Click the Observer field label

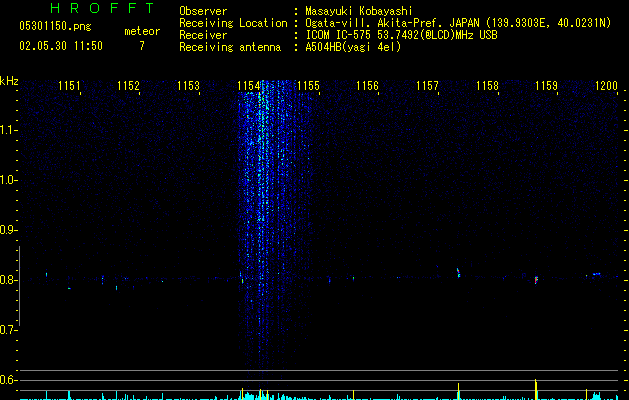click(x=203, y=11)
